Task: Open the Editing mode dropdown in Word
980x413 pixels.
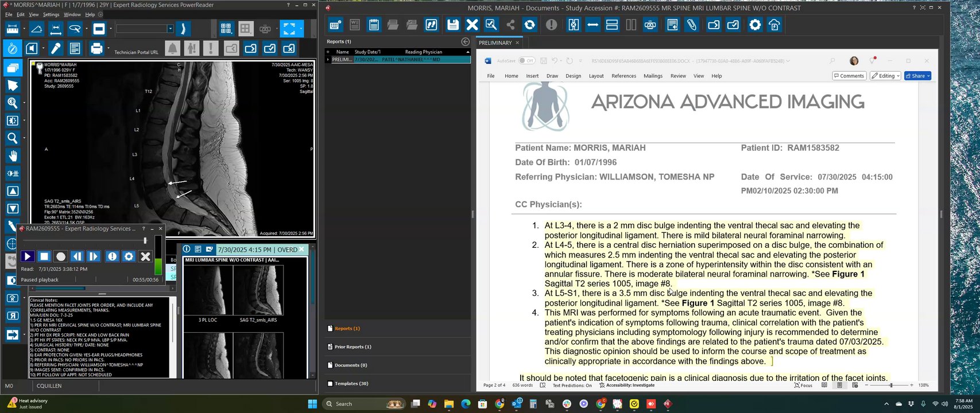Action: [x=885, y=76]
